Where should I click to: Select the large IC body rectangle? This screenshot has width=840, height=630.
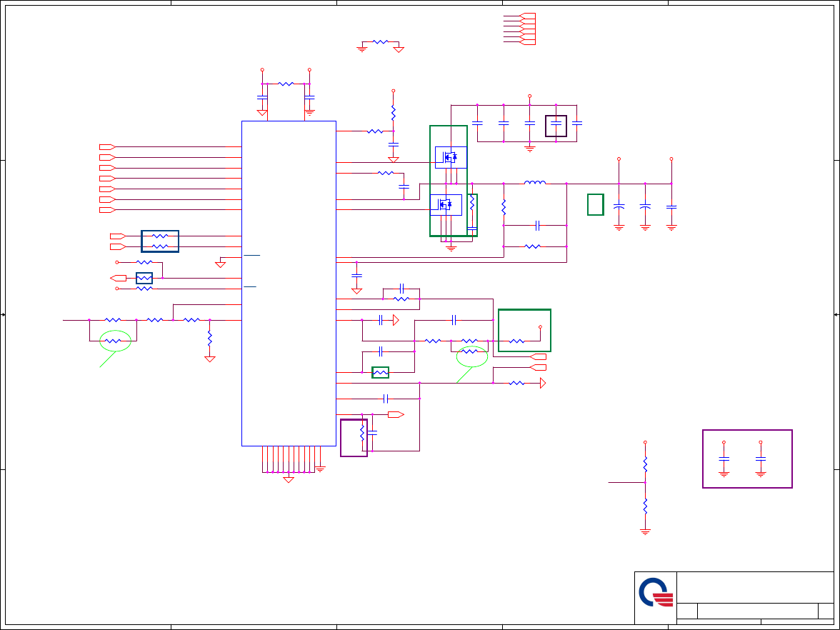pyautogui.click(x=289, y=284)
